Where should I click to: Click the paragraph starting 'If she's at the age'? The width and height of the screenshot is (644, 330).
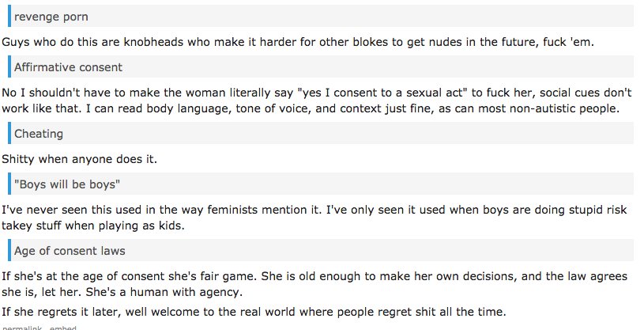click(x=314, y=284)
